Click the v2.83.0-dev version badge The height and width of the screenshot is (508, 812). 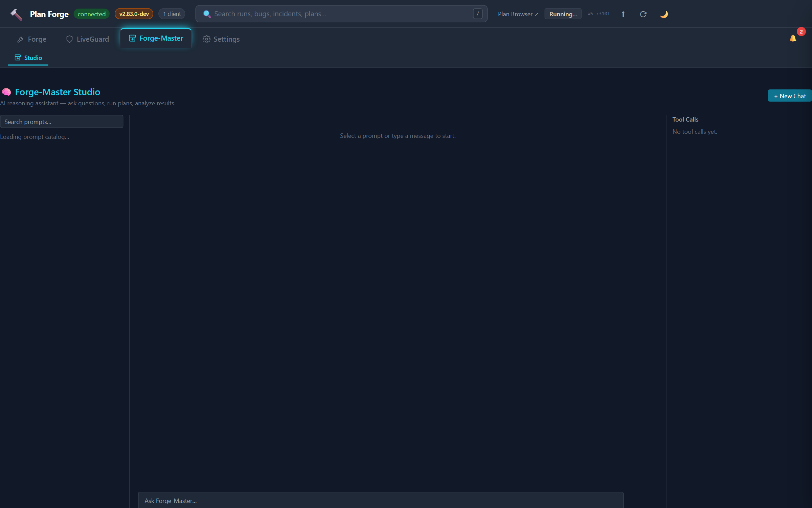click(x=134, y=14)
